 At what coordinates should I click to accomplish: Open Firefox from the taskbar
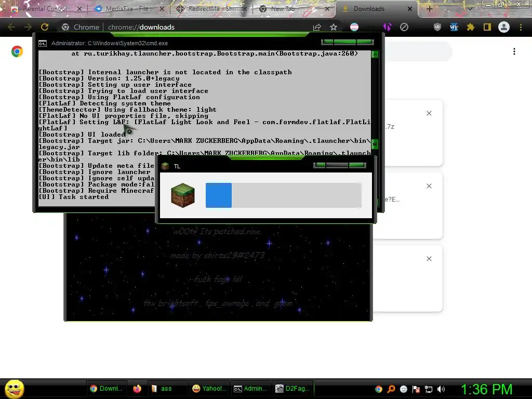pos(137,389)
